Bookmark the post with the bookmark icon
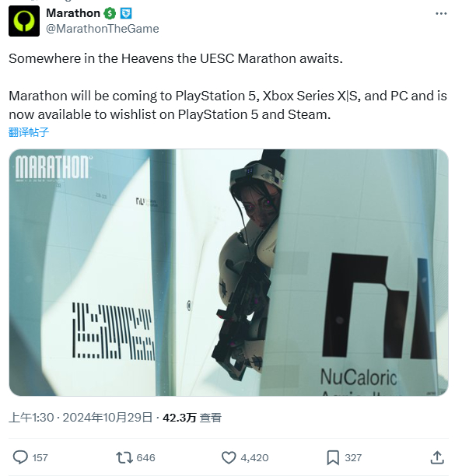 333,457
